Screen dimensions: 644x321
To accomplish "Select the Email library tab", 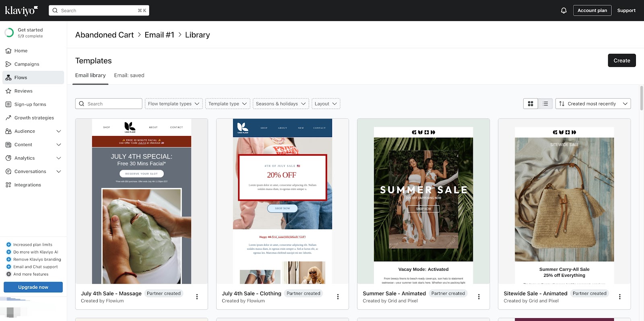I will click(x=91, y=75).
